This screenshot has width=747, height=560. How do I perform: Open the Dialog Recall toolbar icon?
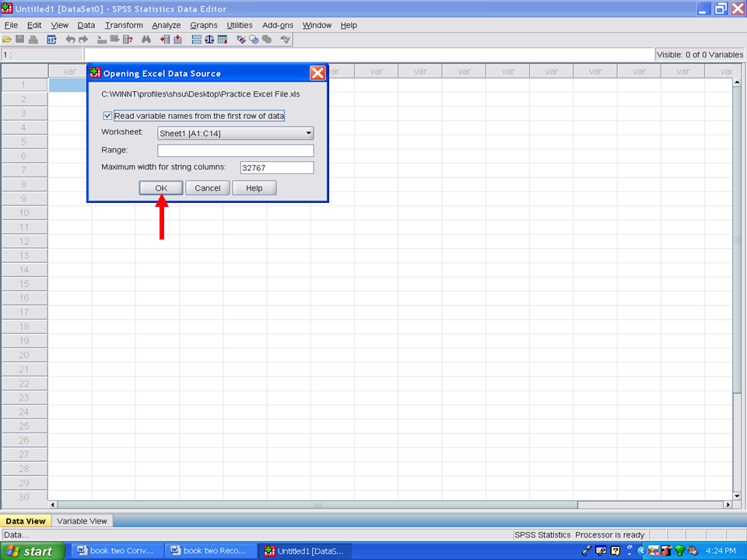[x=51, y=39]
